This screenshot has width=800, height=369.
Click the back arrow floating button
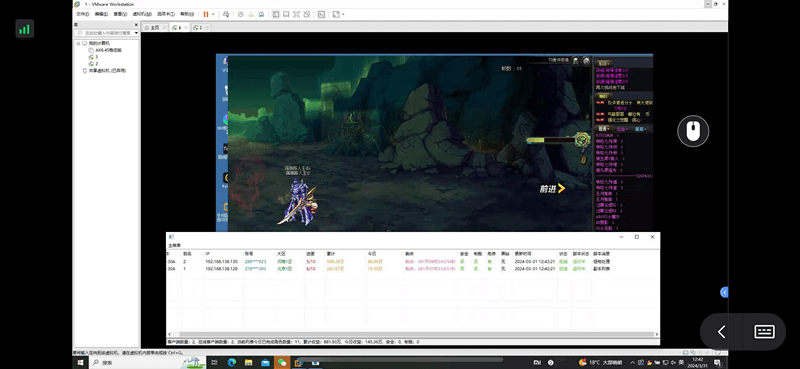[x=721, y=332]
